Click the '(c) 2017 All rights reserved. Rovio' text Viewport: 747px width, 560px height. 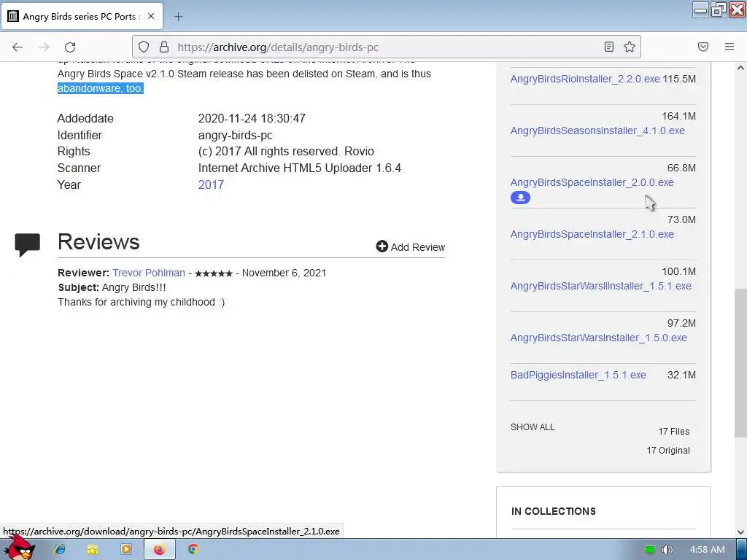click(x=286, y=152)
